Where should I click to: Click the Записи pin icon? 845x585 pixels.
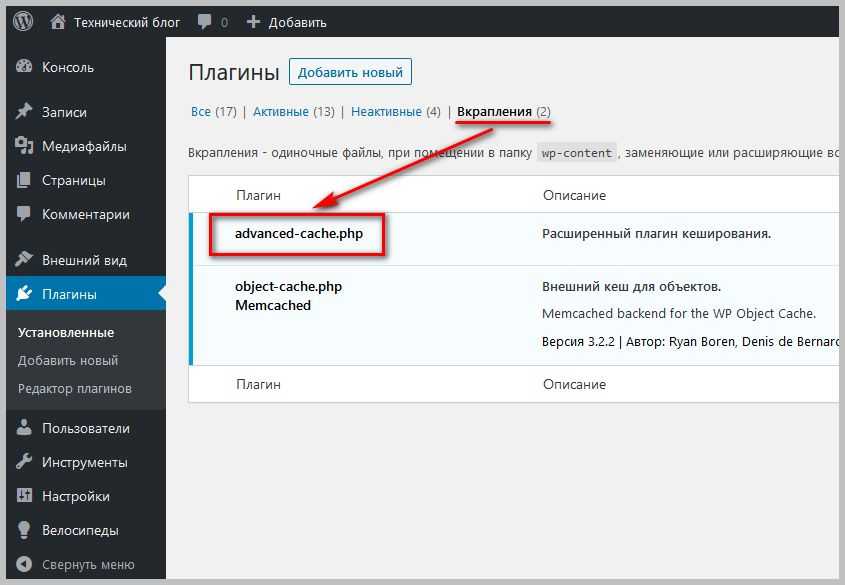click(x=25, y=113)
